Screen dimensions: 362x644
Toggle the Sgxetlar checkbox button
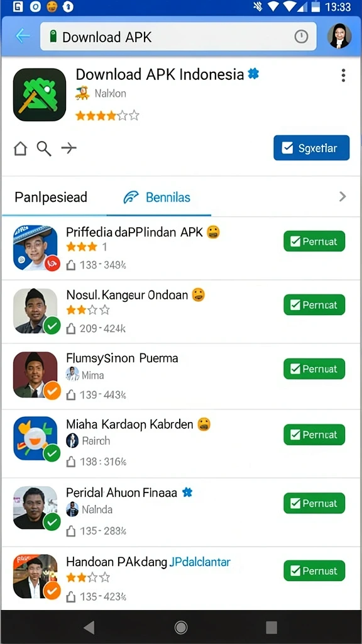click(x=312, y=148)
